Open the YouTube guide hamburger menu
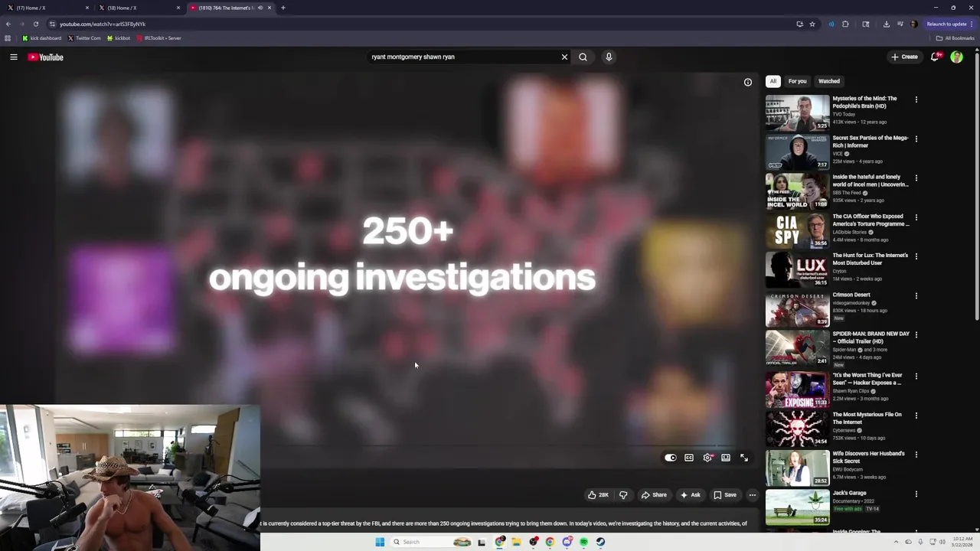This screenshot has height=551, width=980. pos(14,57)
